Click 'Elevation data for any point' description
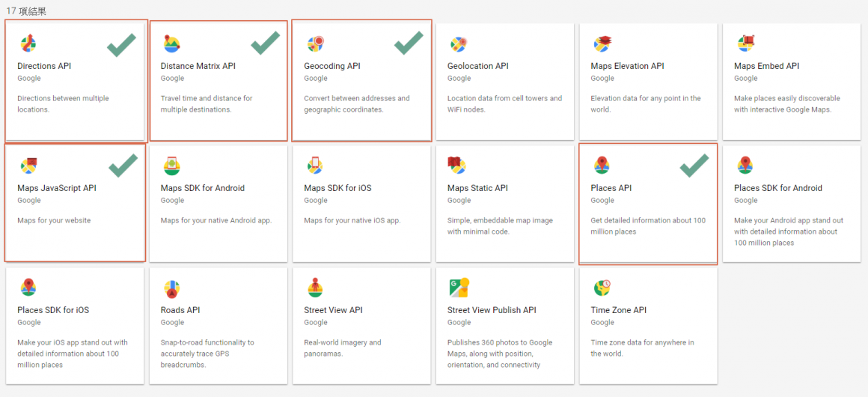 (x=646, y=103)
